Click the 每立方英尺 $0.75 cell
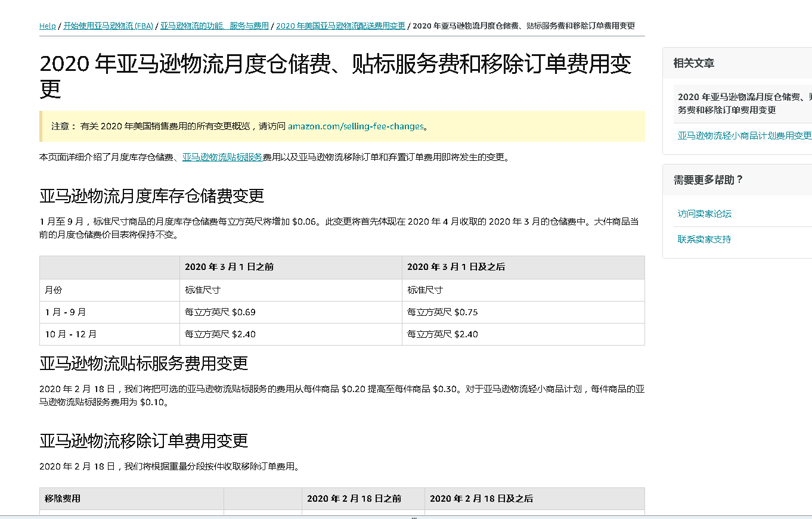This screenshot has width=812, height=519. pos(523,312)
